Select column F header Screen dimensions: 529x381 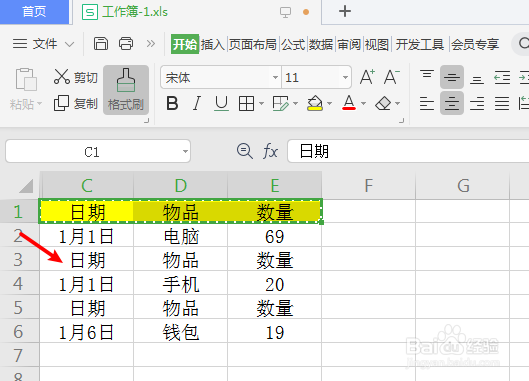368,186
